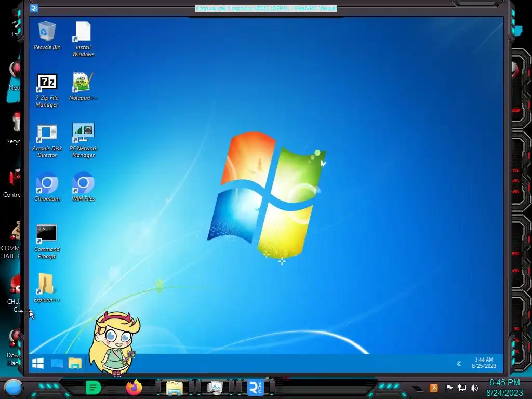Click the remote Windows Start button
Image resolution: width=532 pixels, height=399 pixels.
pos(38,363)
